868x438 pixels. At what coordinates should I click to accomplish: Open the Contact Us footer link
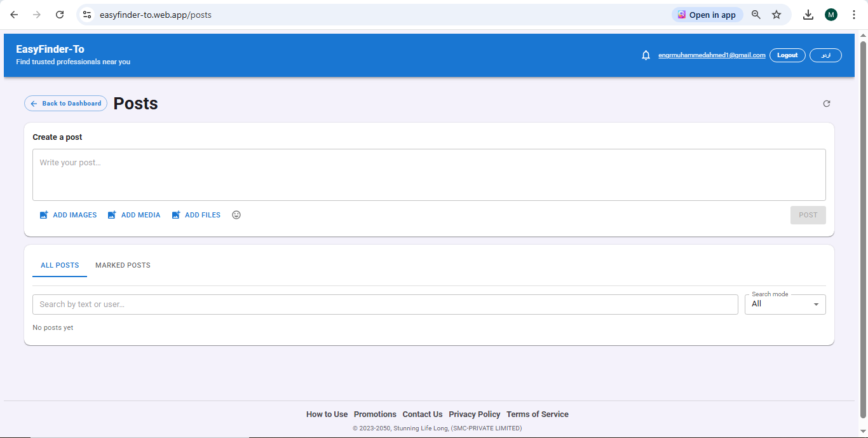[423, 414]
